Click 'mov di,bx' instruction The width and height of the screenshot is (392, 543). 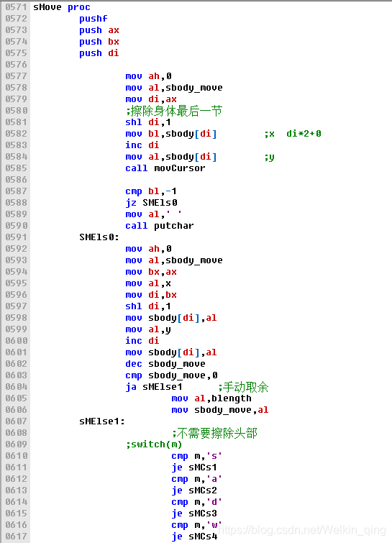click(x=151, y=295)
